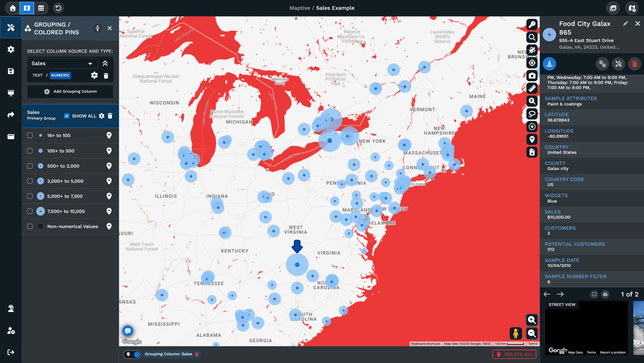The height and width of the screenshot is (363, 644).
Task: Select the lasso drawing tool on map
Action: point(532,114)
